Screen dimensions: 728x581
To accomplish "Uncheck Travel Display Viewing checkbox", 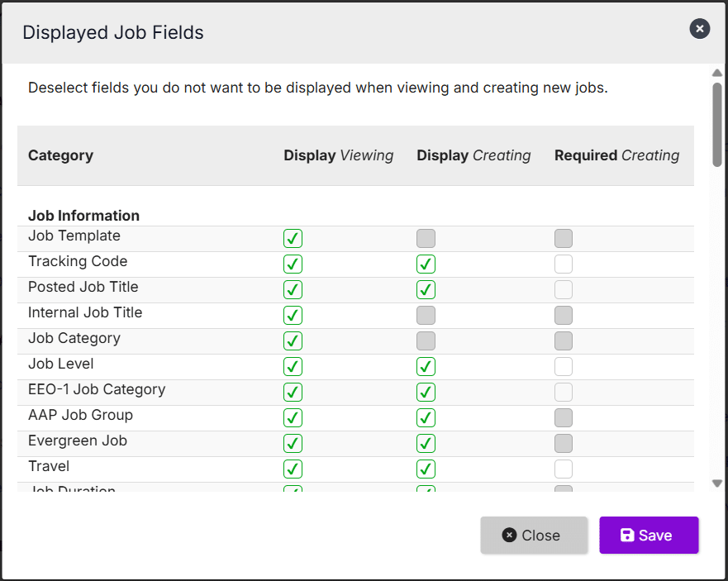I will (293, 469).
